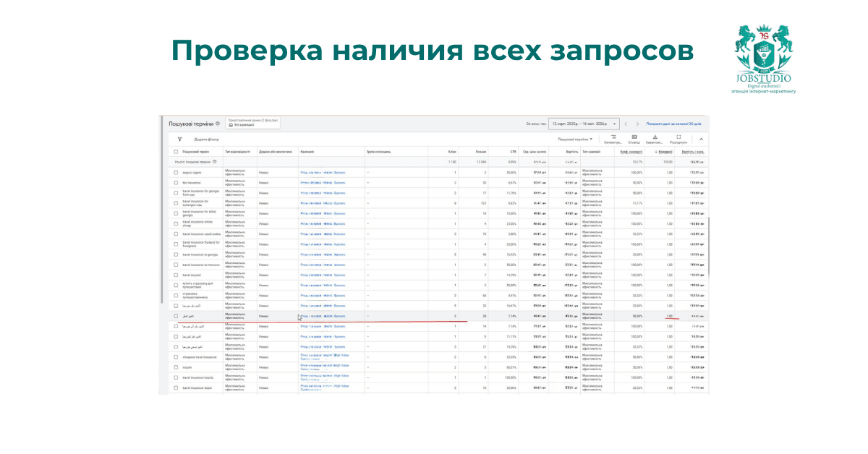
Task: Tick checkbox for seguro viajero row
Action: coord(176,173)
